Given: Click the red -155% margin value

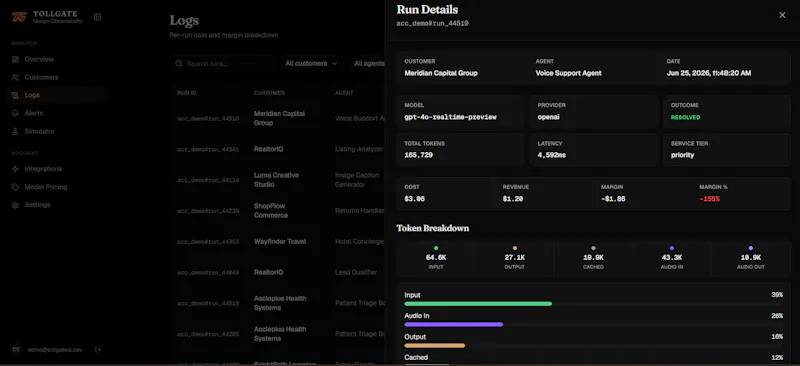Looking at the screenshot, I should (x=710, y=199).
